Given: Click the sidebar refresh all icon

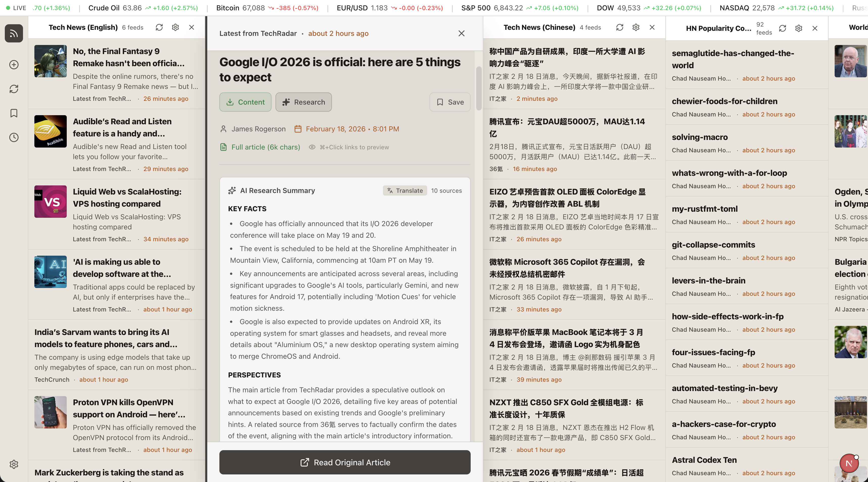Looking at the screenshot, I should (x=14, y=89).
